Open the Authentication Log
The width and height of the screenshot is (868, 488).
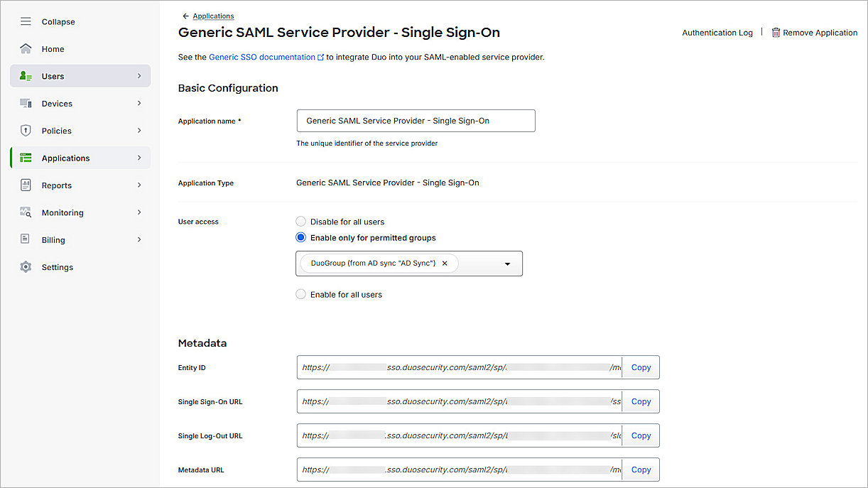(x=717, y=33)
